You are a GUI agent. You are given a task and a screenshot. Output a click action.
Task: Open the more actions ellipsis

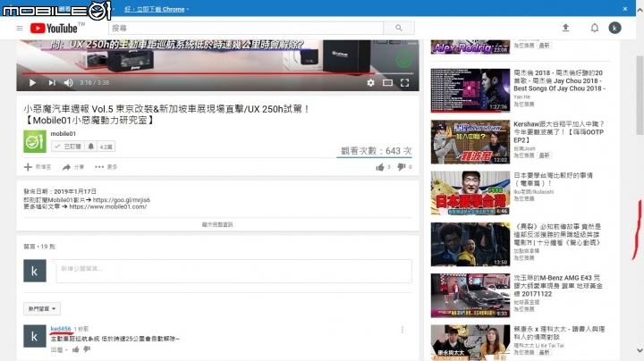pos(106,167)
